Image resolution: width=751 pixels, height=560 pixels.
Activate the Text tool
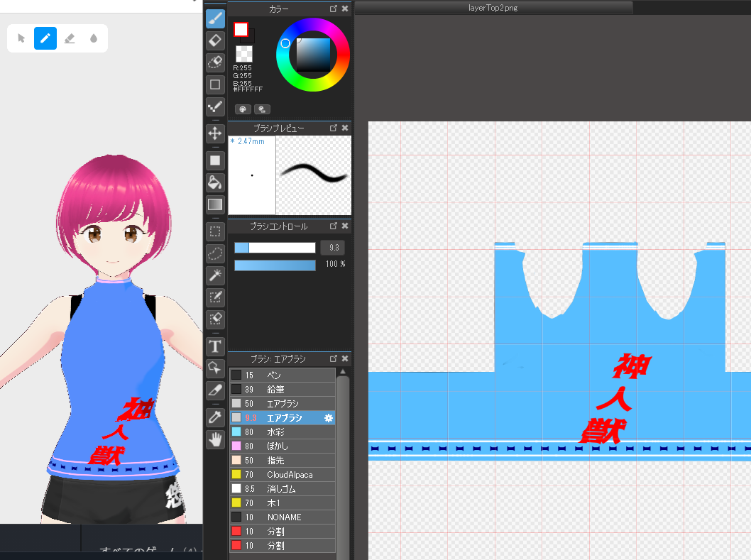coord(215,346)
